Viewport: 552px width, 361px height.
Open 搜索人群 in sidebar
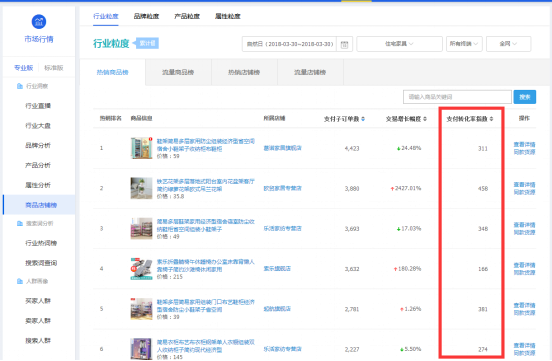click(x=38, y=341)
